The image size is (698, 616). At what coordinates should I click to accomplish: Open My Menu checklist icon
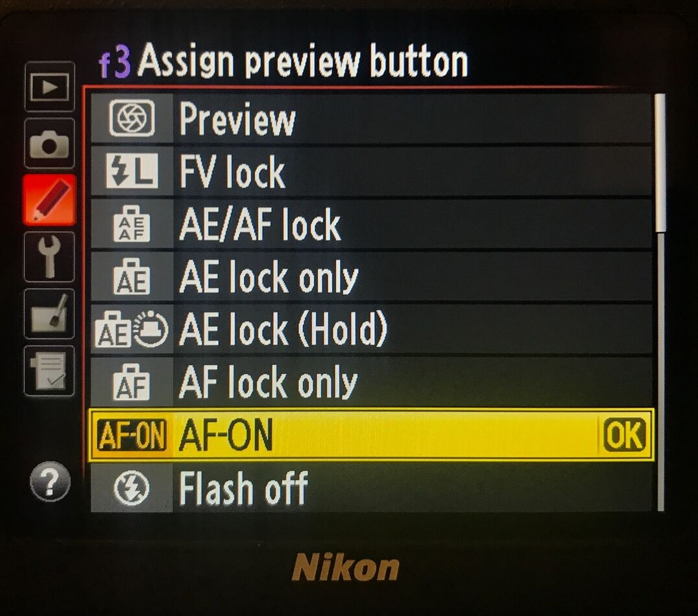pyautogui.click(x=49, y=371)
